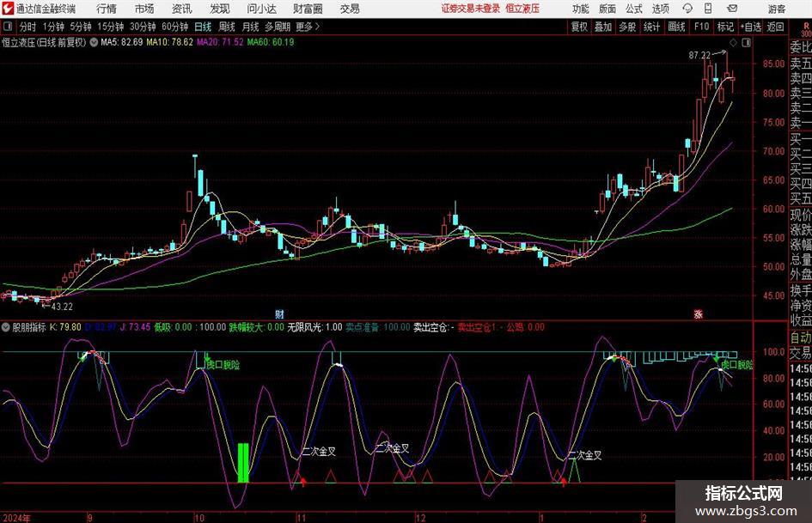Image resolution: width=812 pixels, height=523 pixels.
Task: Click the MA60: 60.19 value label
Action: 271,42
